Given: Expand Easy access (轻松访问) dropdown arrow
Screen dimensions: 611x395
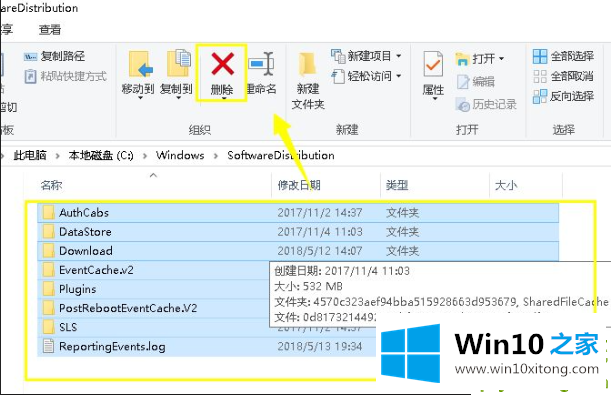Looking at the screenshot, I should click(399, 76).
